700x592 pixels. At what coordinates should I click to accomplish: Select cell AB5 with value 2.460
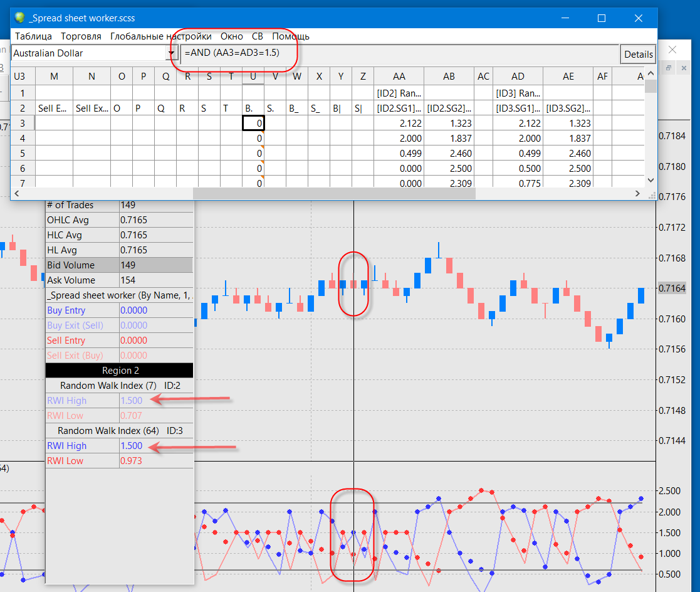click(449, 153)
